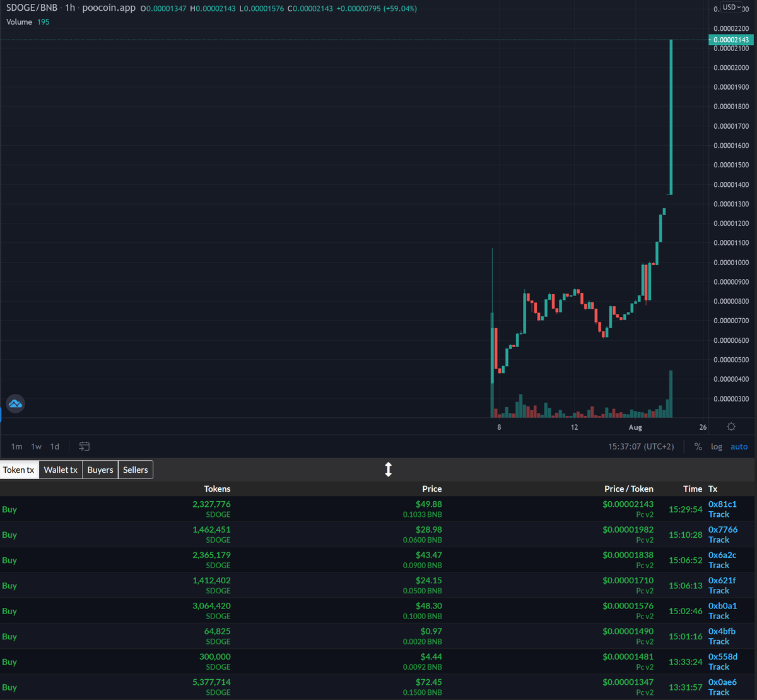Switch to the Sellers tab
The width and height of the screenshot is (757, 700).
(x=136, y=470)
